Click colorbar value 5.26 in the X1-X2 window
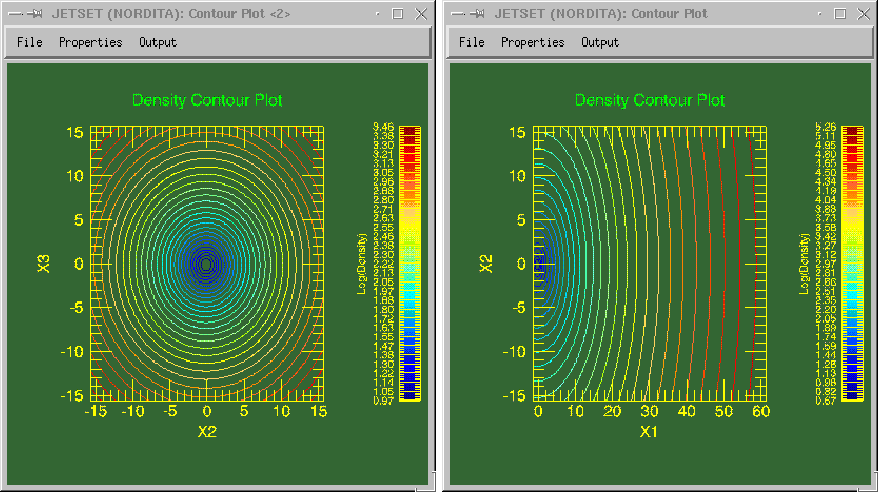 coord(826,127)
